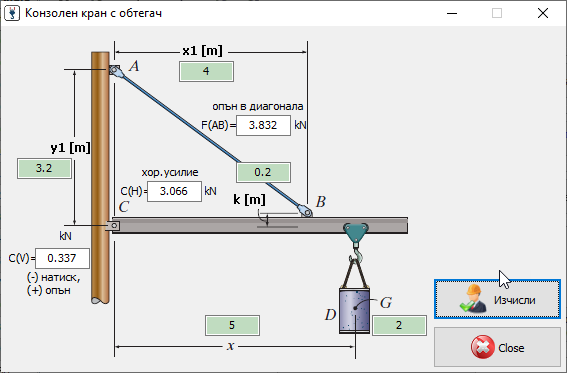Click the red X icon on Close button
Image resolution: width=567 pixels, height=373 pixels.
pyautogui.click(x=483, y=347)
